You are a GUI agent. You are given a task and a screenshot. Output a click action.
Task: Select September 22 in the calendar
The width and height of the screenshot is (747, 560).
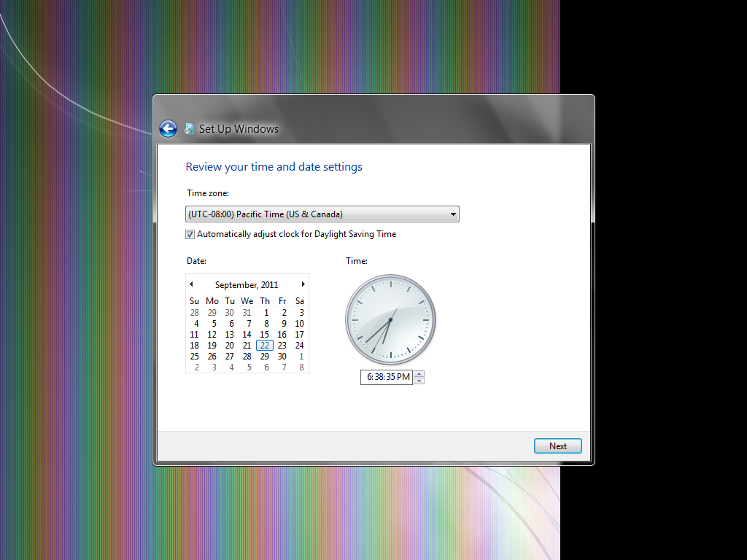point(265,345)
